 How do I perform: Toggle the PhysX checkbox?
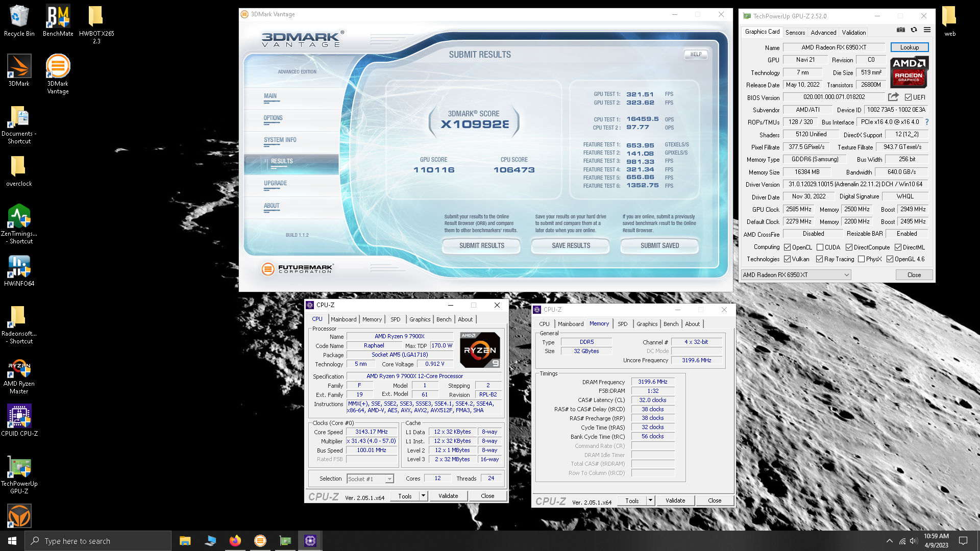[861, 259]
